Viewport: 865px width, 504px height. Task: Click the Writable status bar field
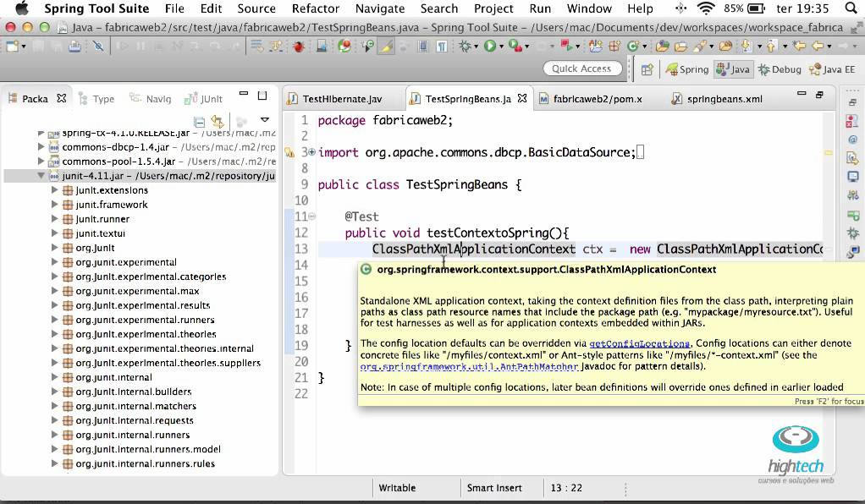pos(397,488)
